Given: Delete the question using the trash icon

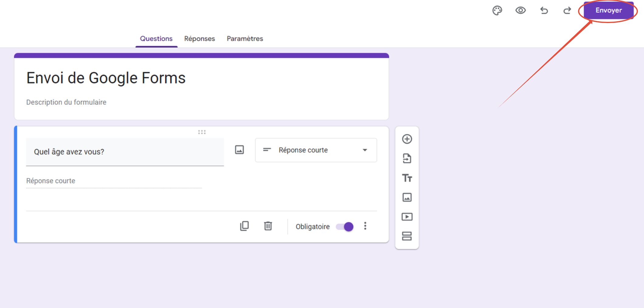Looking at the screenshot, I should pos(268,226).
